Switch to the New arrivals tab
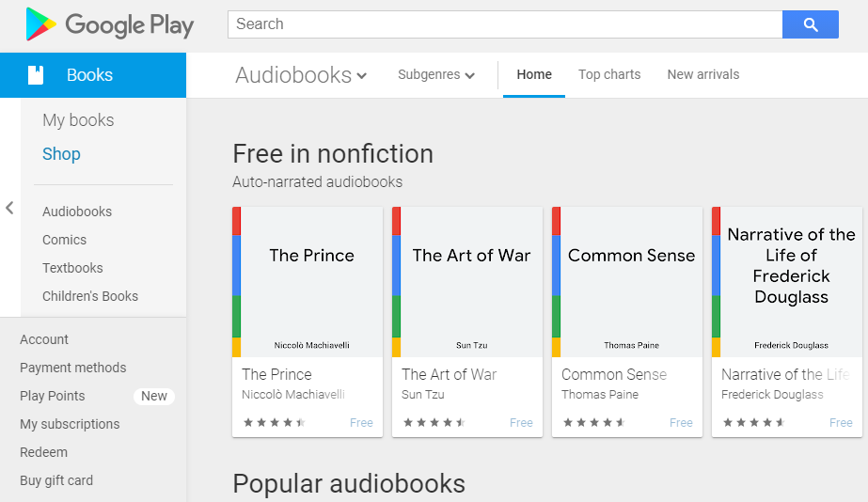This screenshot has height=502, width=868. 703,74
